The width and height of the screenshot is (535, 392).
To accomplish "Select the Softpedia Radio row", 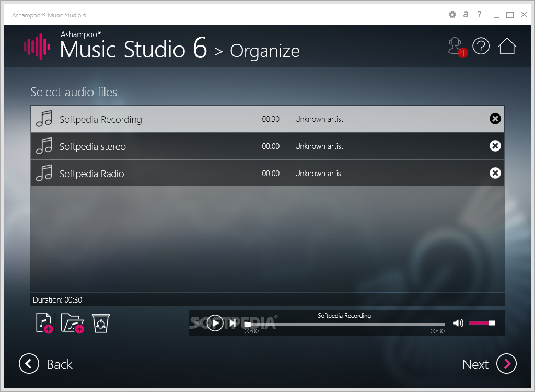I will pos(267,173).
